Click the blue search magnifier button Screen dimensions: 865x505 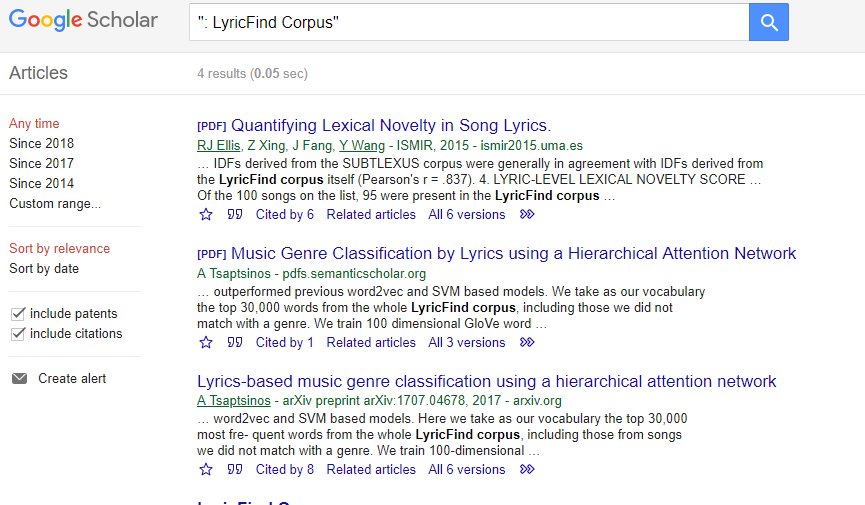tap(768, 22)
